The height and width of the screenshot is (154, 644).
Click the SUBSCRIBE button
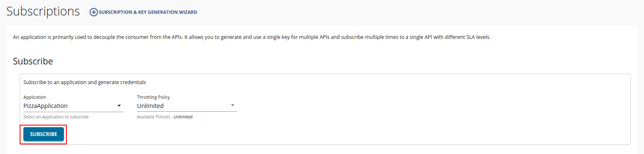click(x=43, y=134)
